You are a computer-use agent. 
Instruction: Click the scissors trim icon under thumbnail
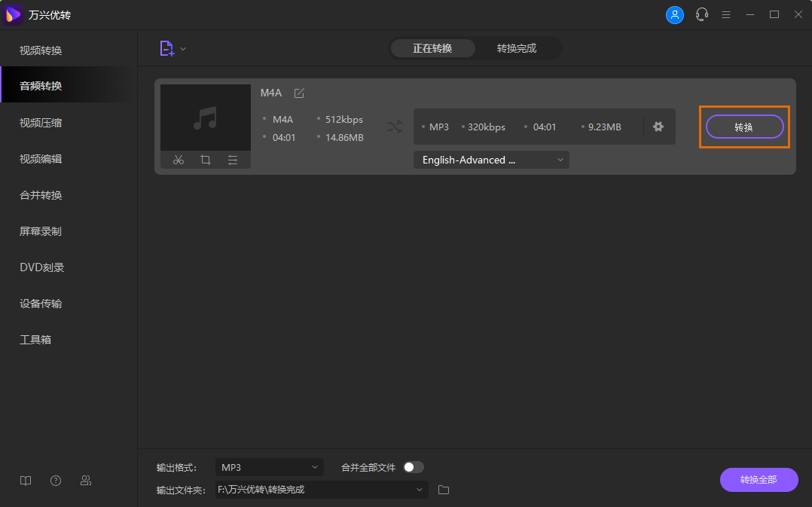[179, 160]
